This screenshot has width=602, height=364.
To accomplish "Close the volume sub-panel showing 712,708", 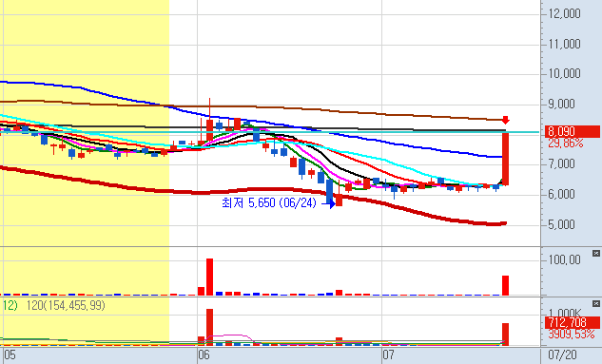I will click(x=596, y=304).
